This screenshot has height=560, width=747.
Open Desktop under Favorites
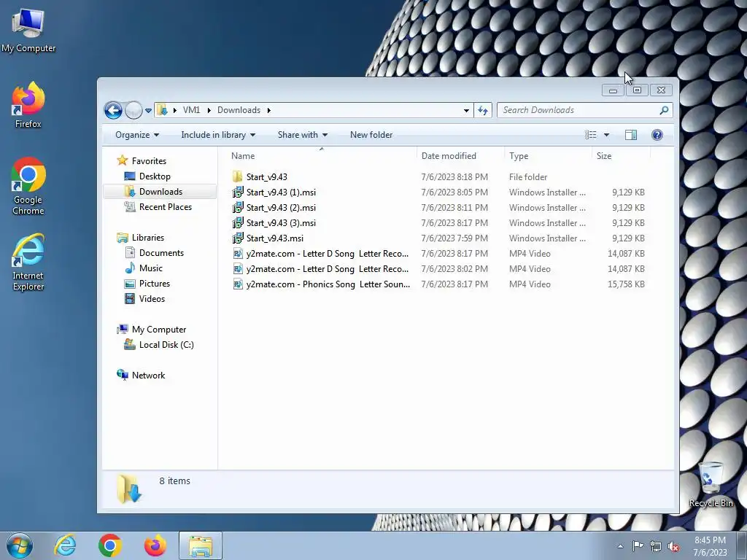(x=155, y=176)
